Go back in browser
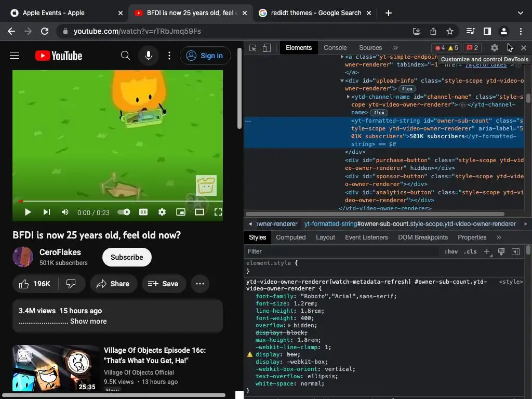 11,31
